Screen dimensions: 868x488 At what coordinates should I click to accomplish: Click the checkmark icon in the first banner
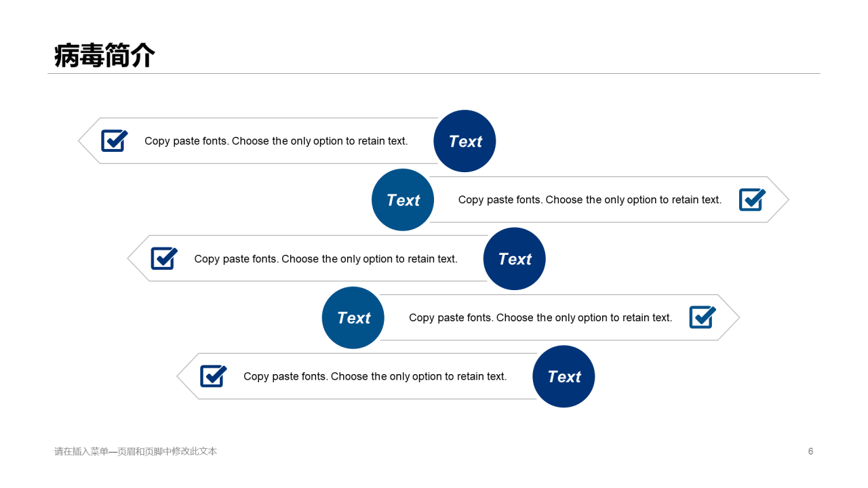click(115, 141)
